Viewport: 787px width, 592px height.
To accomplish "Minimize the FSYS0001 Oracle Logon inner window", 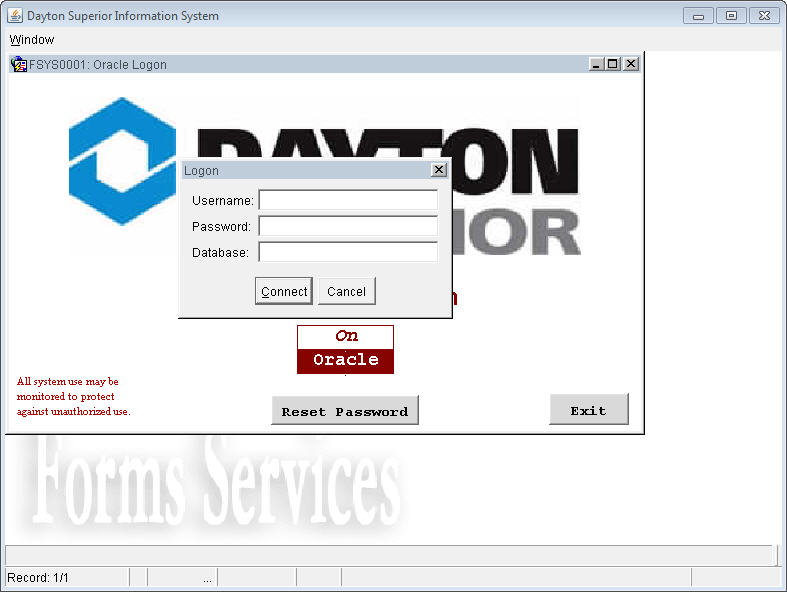I will 597,64.
